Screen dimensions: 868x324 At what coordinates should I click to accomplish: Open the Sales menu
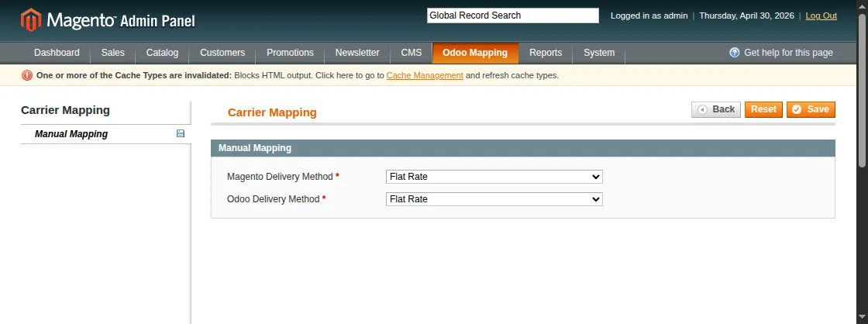pos(113,53)
